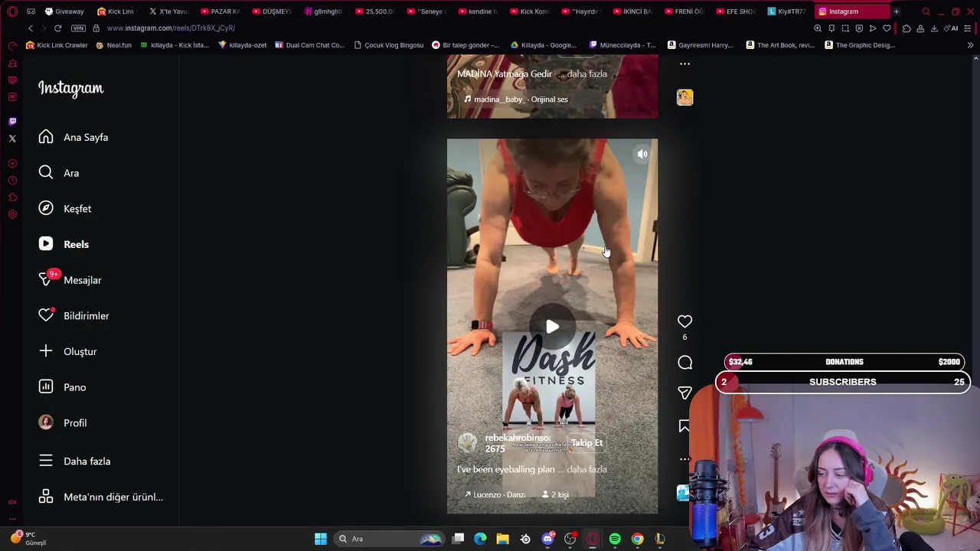Open Profil page
The image size is (980, 551).
pyautogui.click(x=63, y=423)
